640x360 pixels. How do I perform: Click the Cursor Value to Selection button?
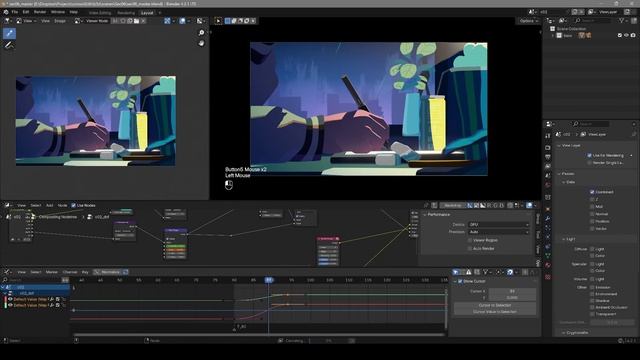pos(495,312)
